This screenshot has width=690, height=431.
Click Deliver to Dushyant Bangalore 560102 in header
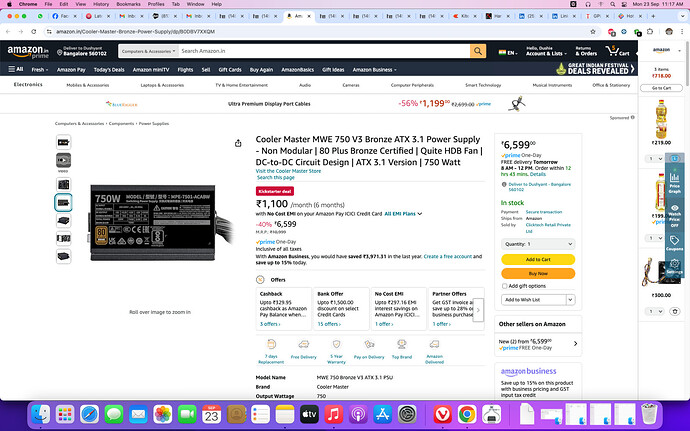pyautogui.click(x=82, y=51)
